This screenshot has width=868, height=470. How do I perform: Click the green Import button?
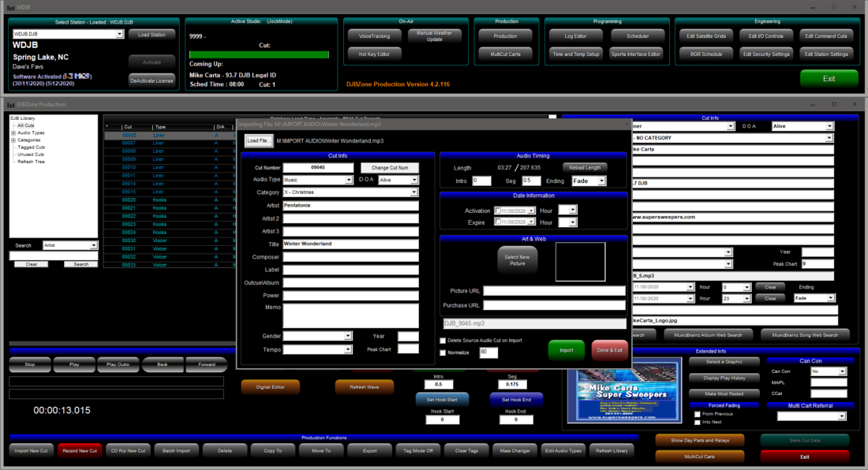click(x=567, y=350)
